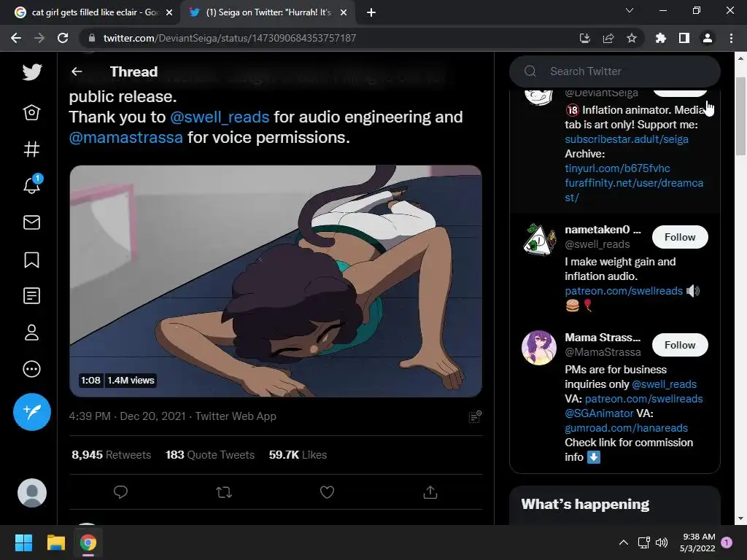Screen dimensions: 747x560
Task: Toggle the browser side panel icon
Action: [x=684, y=38]
